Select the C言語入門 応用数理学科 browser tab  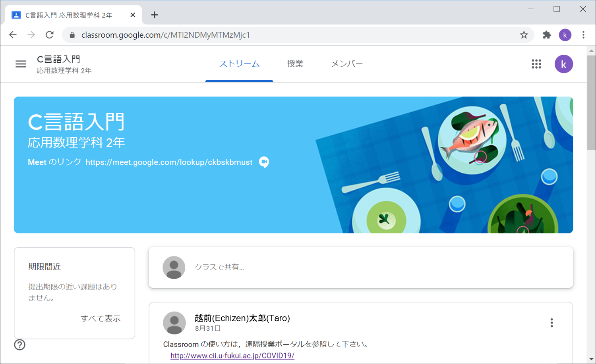pyautogui.click(x=74, y=15)
